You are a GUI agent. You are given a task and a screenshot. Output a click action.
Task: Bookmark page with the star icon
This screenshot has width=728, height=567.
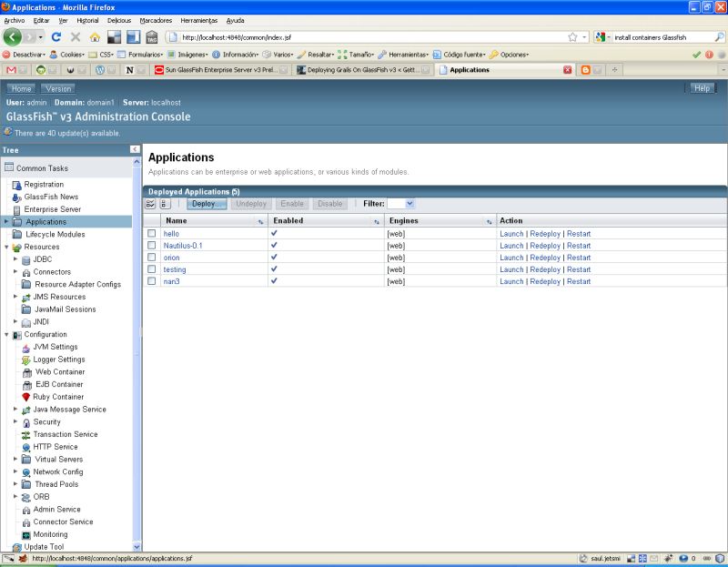[x=572, y=37]
